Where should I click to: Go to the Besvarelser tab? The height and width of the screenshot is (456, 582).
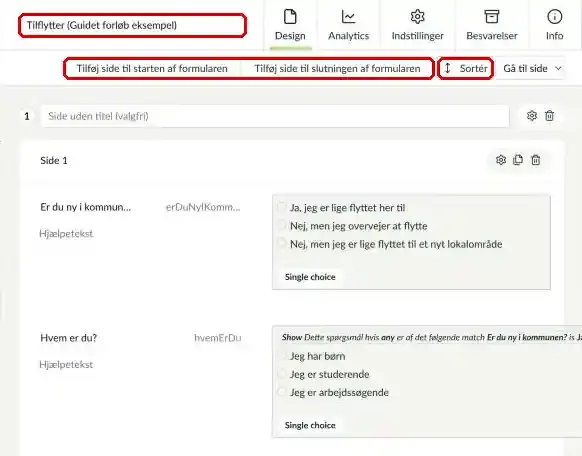point(491,25)
